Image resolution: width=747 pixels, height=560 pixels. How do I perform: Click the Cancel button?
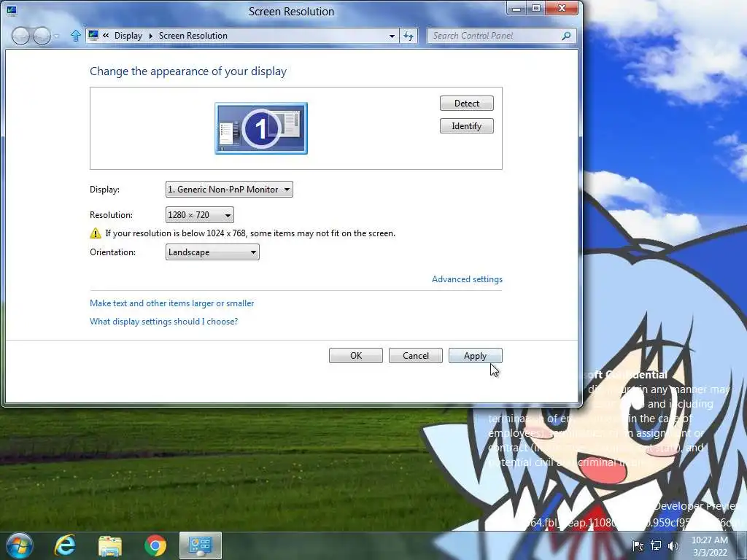pos(415,356)
